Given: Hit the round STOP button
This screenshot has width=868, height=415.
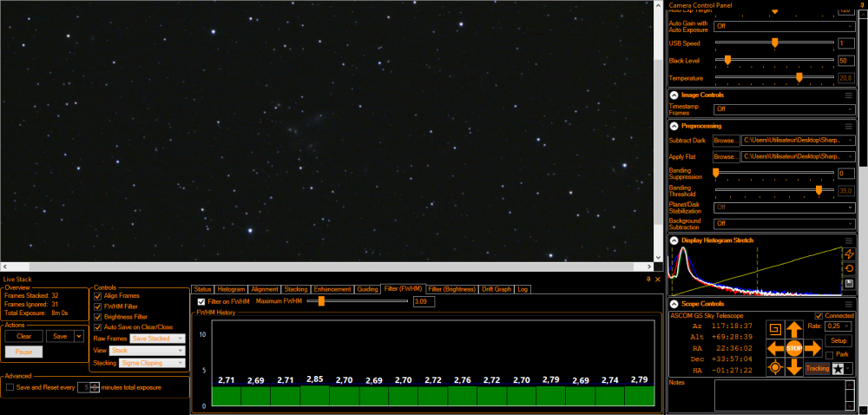Looking at the screenshot, I should (794, 349).
